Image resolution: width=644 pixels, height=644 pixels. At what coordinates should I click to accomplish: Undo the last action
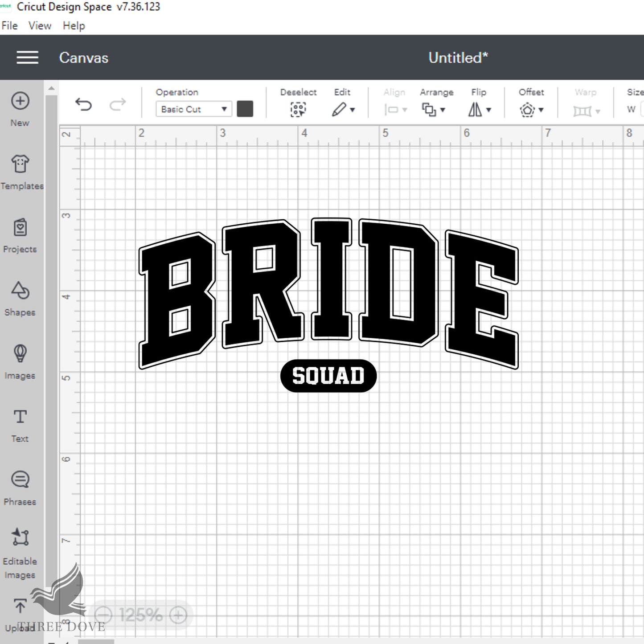(x=83, y=104)
